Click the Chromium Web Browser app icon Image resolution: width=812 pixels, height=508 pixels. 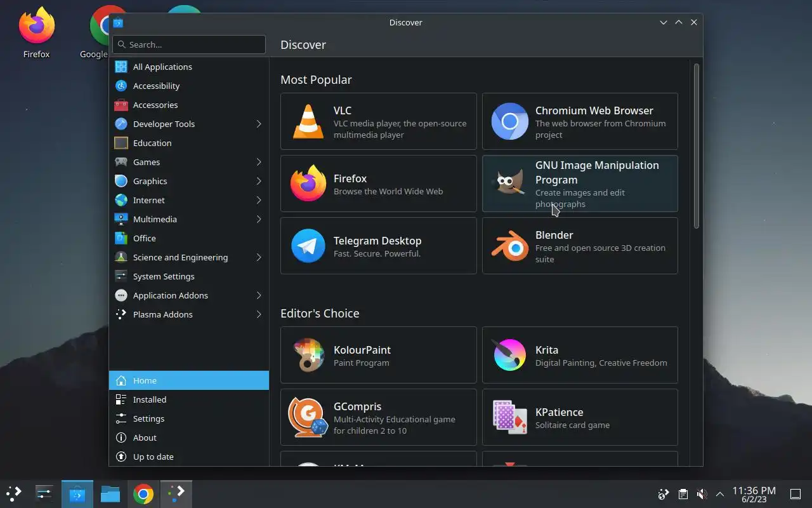pyautogui.click(x=510, y=121)
